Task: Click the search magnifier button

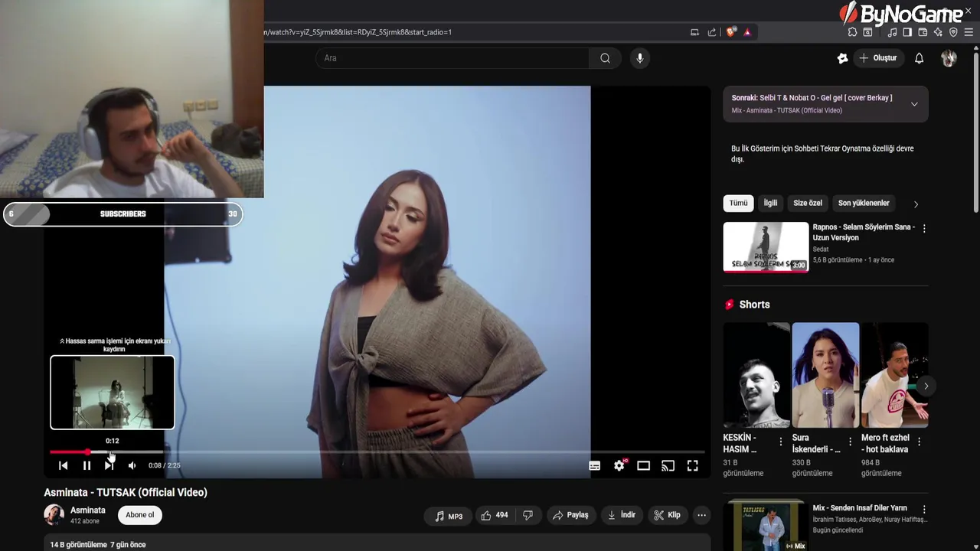Action: [x=605, y=58]
